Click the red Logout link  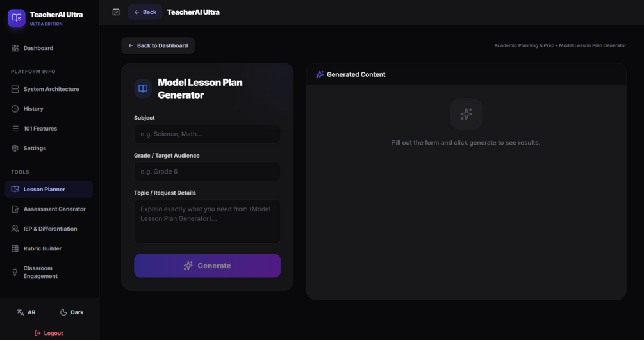[49, 333]
